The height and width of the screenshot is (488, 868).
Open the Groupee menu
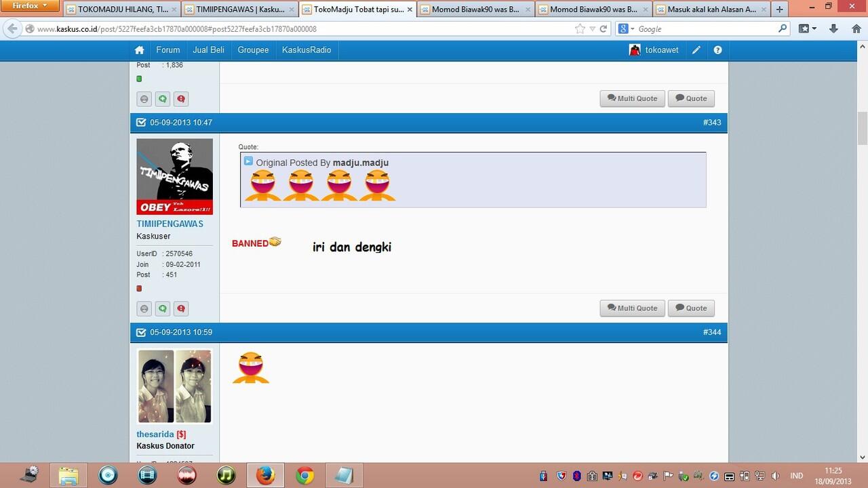(x=254, y=50)
